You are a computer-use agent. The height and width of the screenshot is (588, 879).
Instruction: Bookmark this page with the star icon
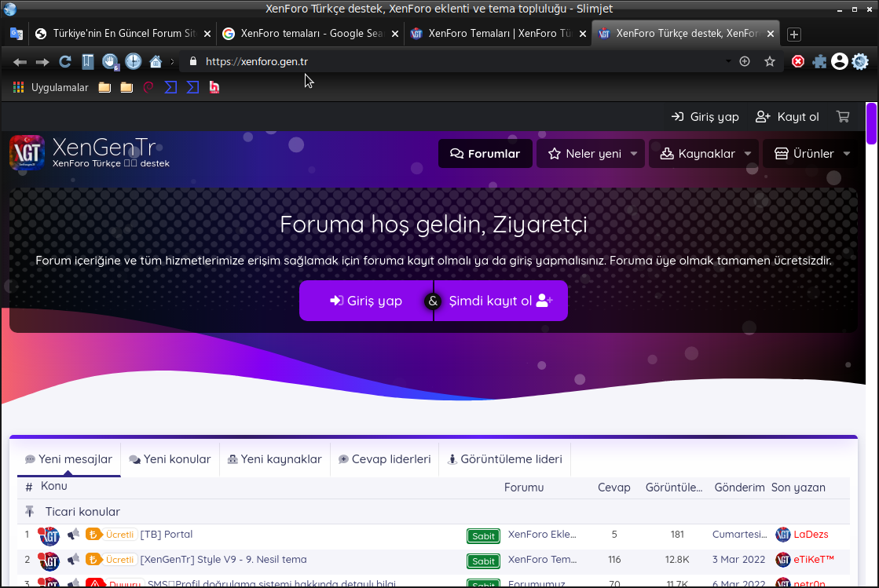[x=770, y=61]
